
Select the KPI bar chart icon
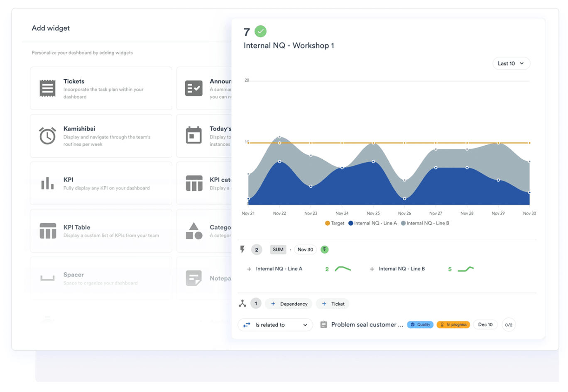point(47,183)
